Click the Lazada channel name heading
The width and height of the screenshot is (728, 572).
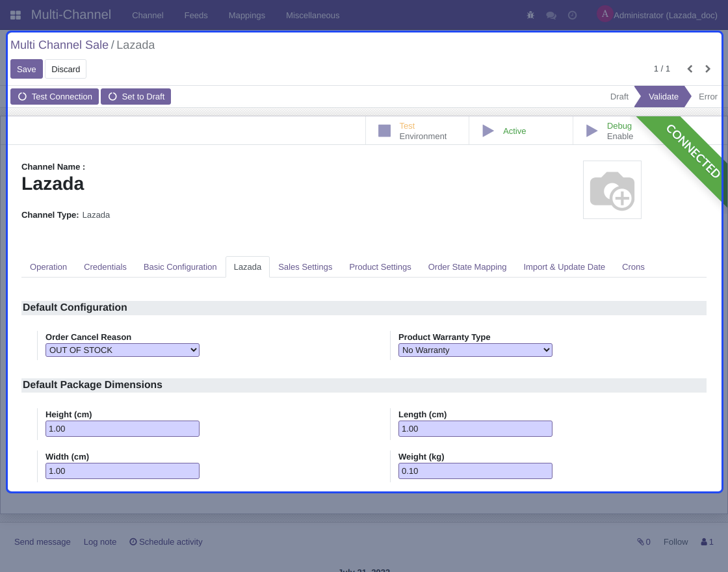[x=53, y=184]
